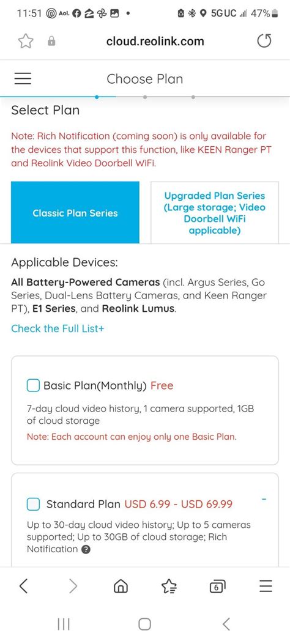This screenshot has height=644, width=290.
Task: Collapse the Standard Plan card
Action: [x=264, y=499]
